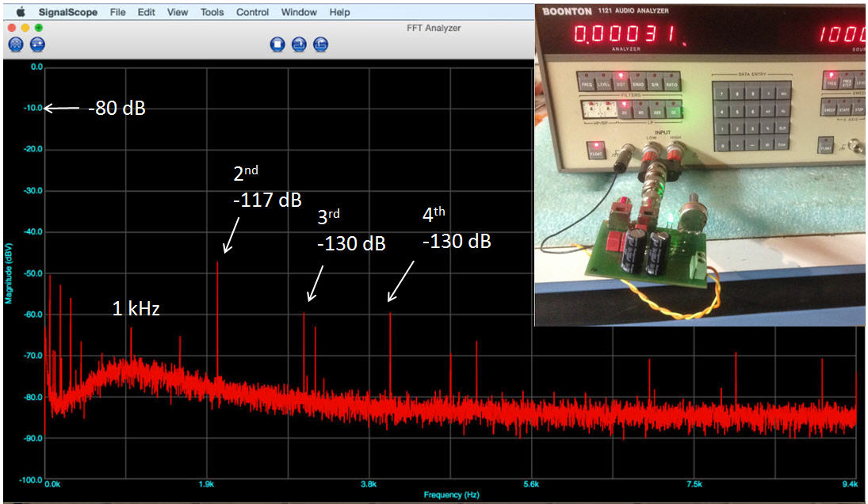Click the -50.0 magnitude axis value
The width and height of the screenshot is (868, 504).
tap(33, 273)
